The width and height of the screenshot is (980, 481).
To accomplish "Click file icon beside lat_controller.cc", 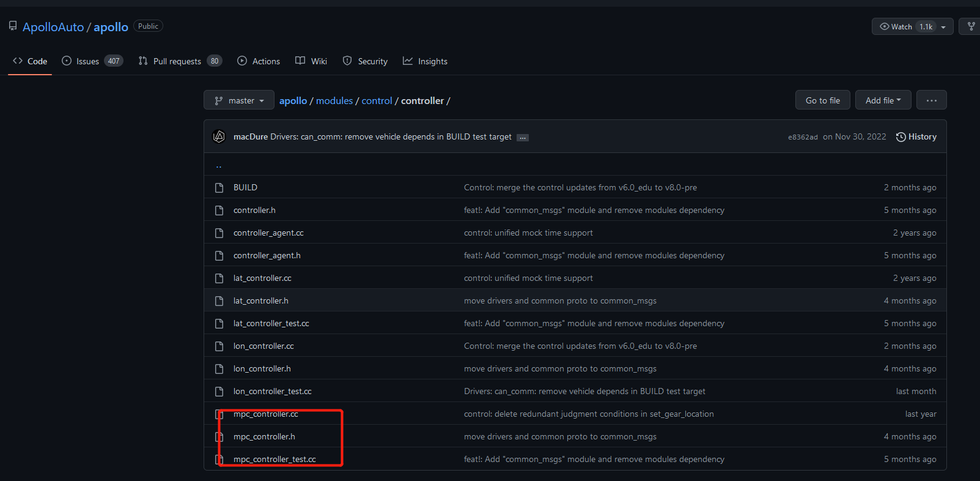I will click(219, 278).
